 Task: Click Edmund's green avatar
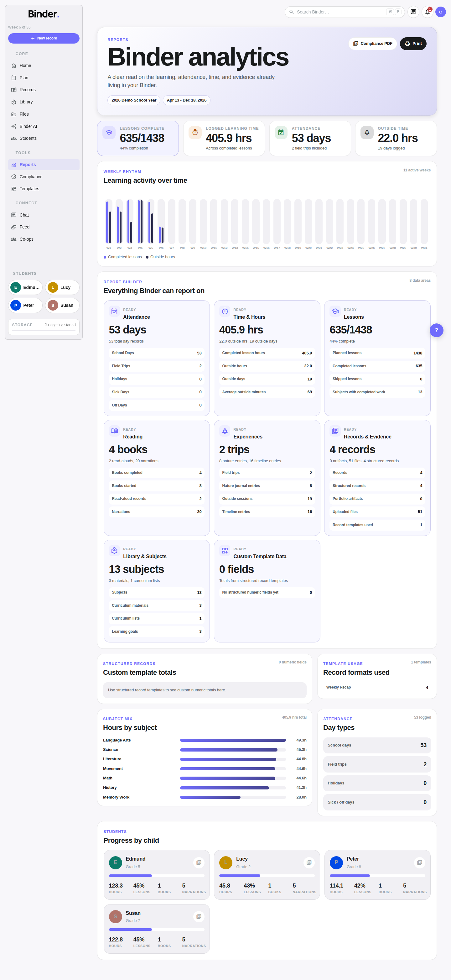tap(116, 862)
